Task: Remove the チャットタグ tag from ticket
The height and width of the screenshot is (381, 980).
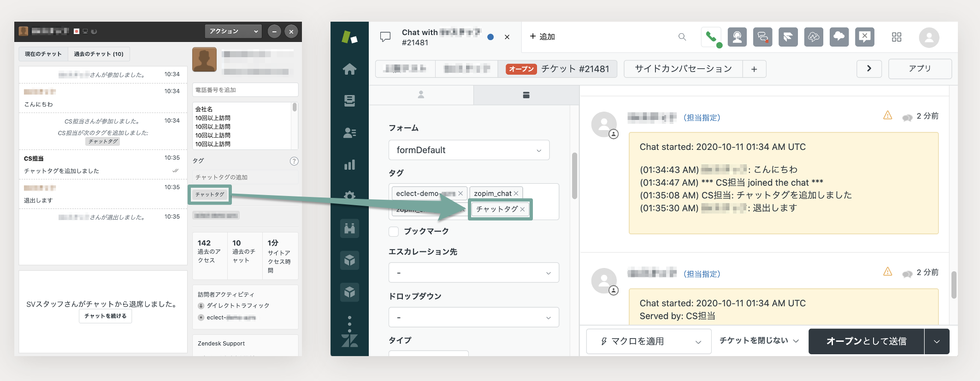Action: click(522, 209)
